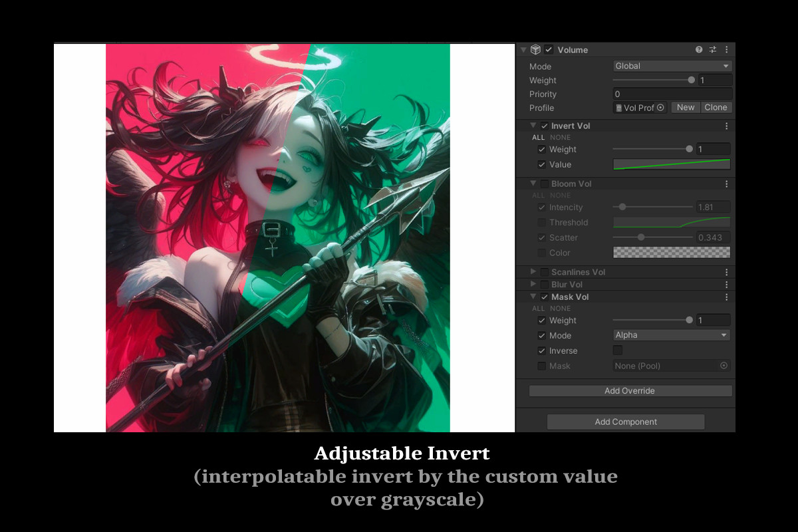Click the Volume presets icon next to help
The image size is (798, 532).
[x=712, y=49]
